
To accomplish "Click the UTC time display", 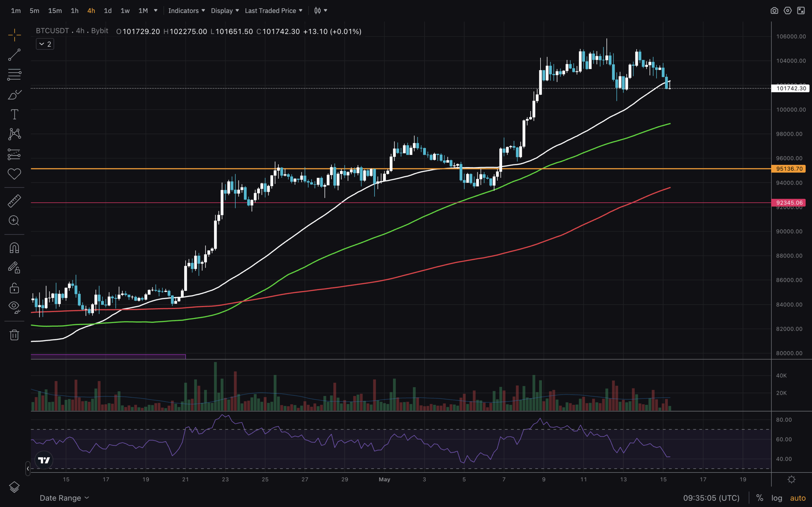I will (711, 498).
